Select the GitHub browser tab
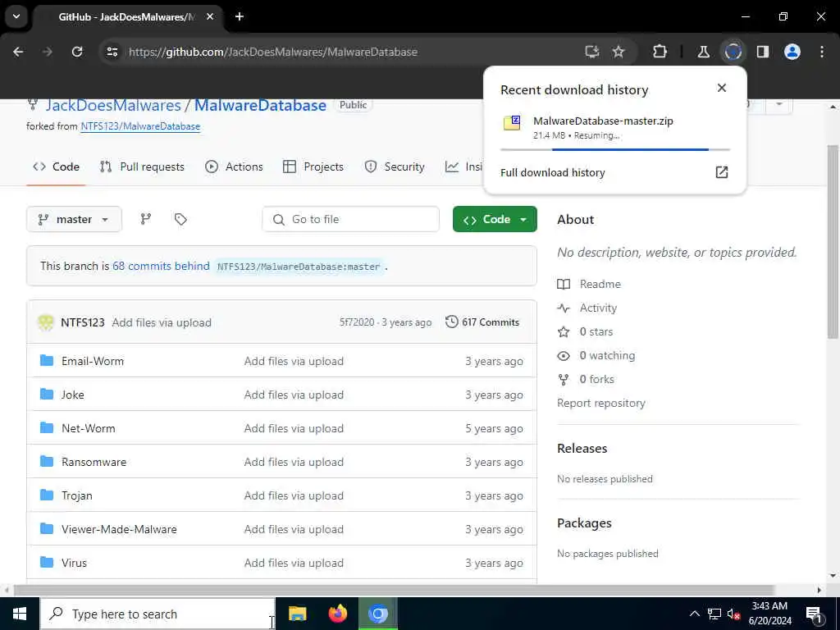The image size is (840, 630). [126, 16]
